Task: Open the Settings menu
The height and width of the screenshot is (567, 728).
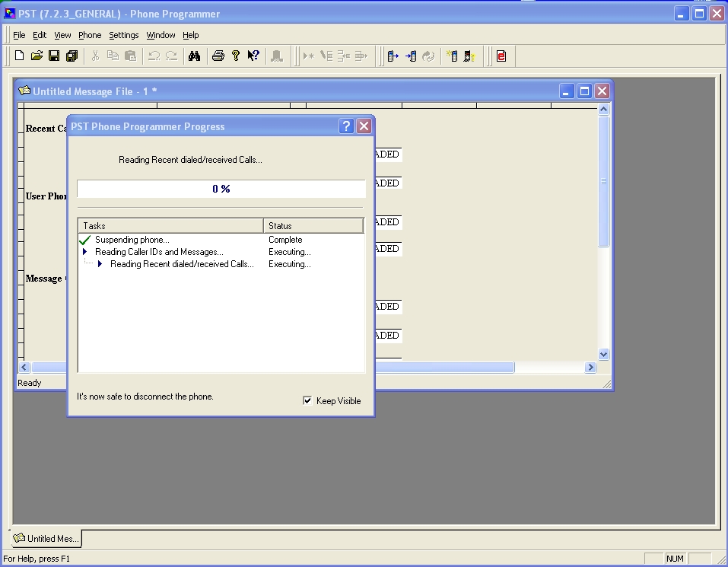Action: click(x=123, y=35)
